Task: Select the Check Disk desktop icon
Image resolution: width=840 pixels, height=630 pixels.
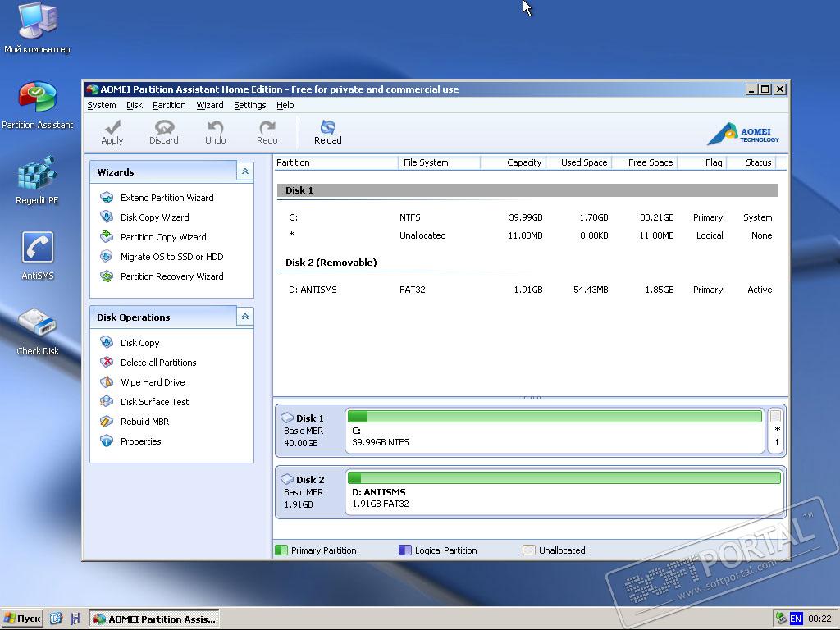Action: 38,325
